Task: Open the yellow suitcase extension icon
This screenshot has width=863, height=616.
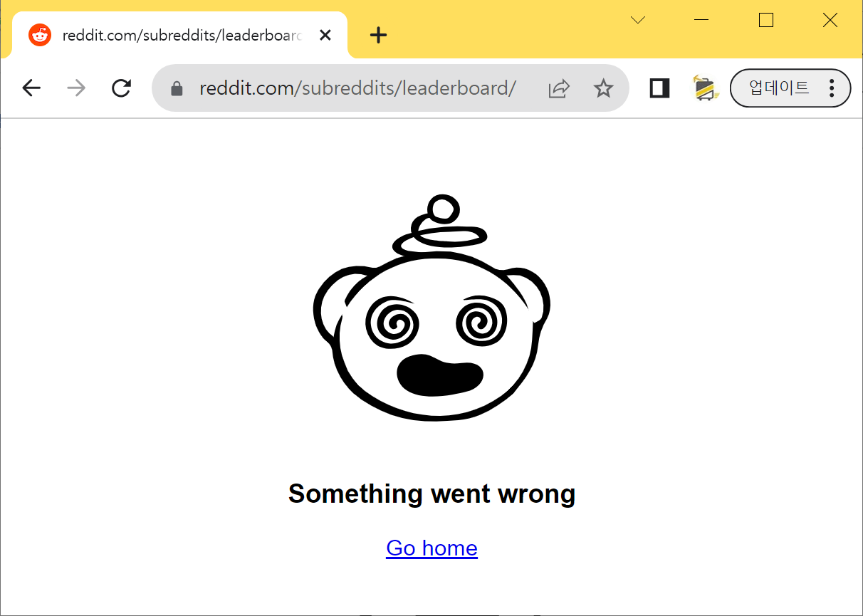Action: pos(704,88)
